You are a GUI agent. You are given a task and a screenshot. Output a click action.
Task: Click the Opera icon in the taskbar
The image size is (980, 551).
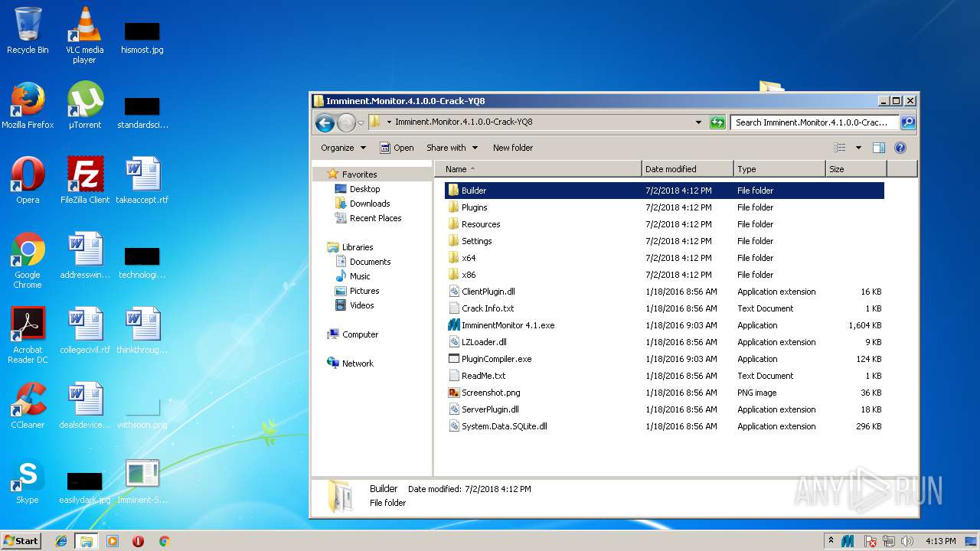pos(138,541)
